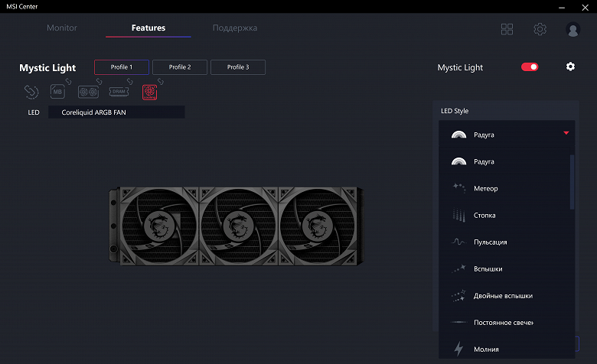
Task: Turn off the Mystic Light switch
Action: [530, 67]
